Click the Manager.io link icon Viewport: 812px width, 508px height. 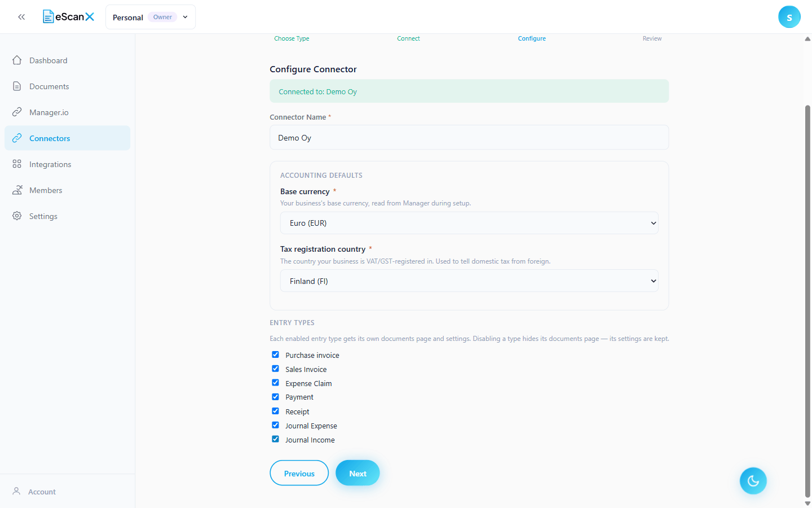(x=17, y=112)
